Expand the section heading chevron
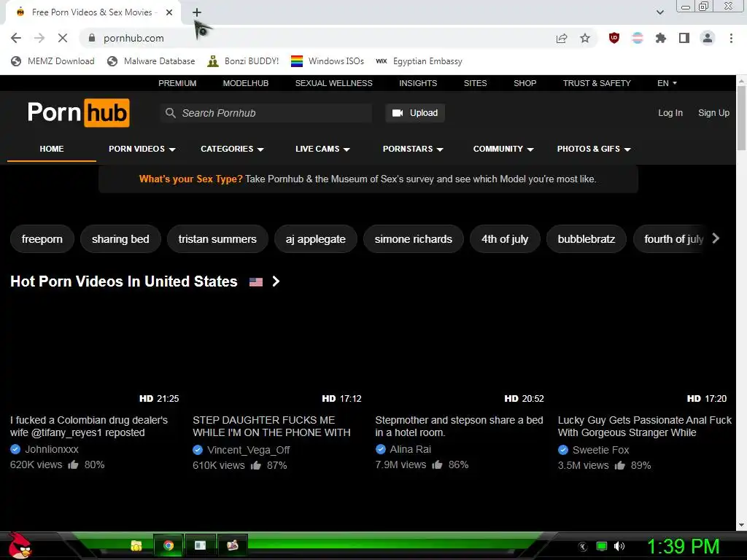 (276, 281)
